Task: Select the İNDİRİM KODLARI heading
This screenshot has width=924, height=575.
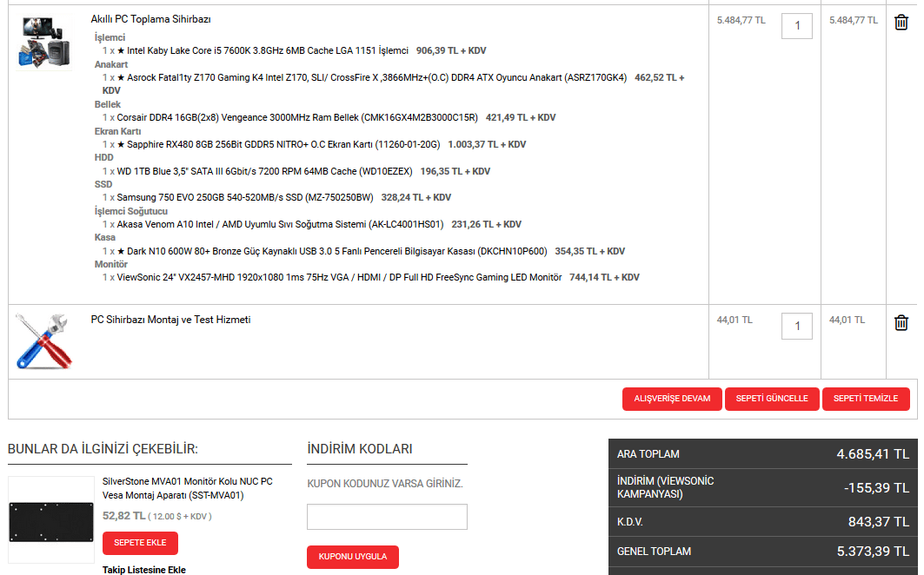Action: (360, 449)
